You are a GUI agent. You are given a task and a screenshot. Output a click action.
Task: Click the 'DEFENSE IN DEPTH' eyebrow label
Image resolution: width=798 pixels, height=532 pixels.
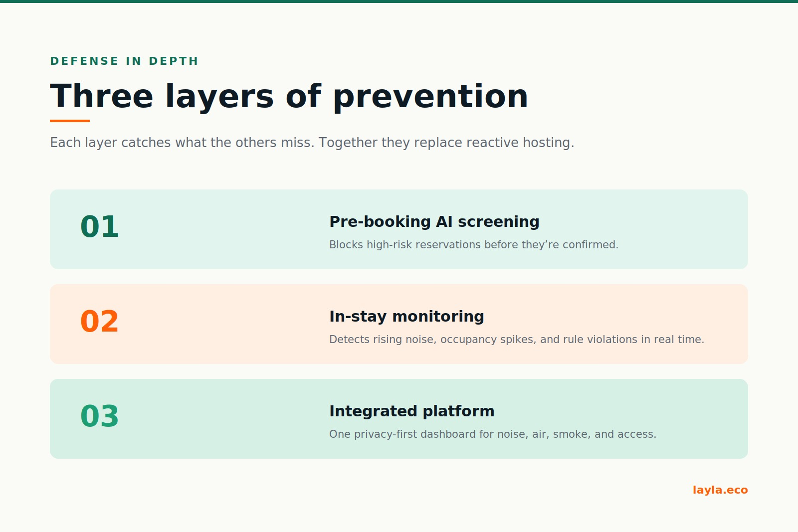124,61
